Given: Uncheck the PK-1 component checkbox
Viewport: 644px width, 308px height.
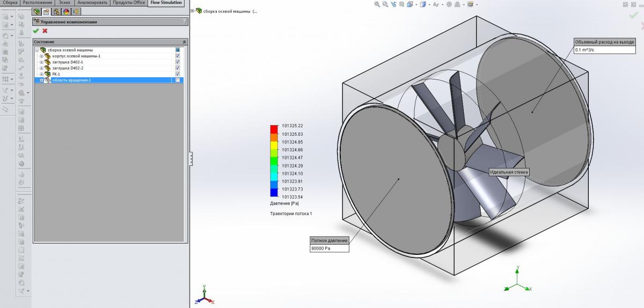Looking at the screenshot, I should coord(178,74).
